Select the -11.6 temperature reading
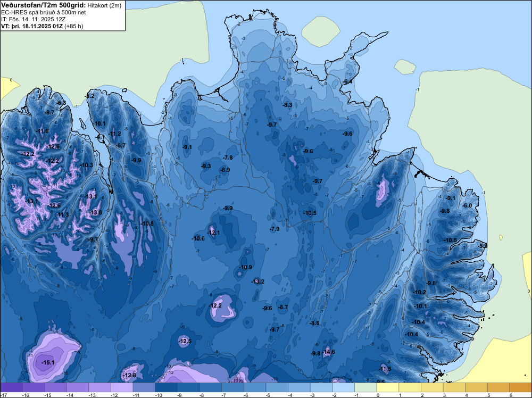The width and height of the screenshot is (532, 398). [x=43, y=131]
